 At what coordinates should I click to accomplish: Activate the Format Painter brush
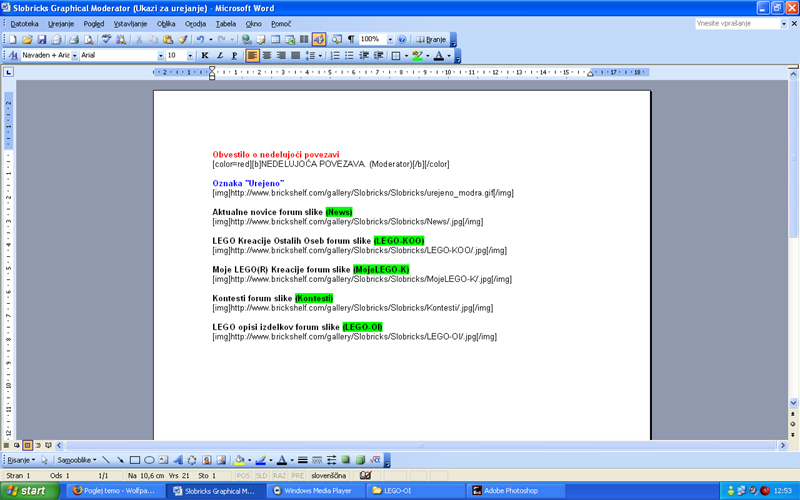click(x=183, y=39)
